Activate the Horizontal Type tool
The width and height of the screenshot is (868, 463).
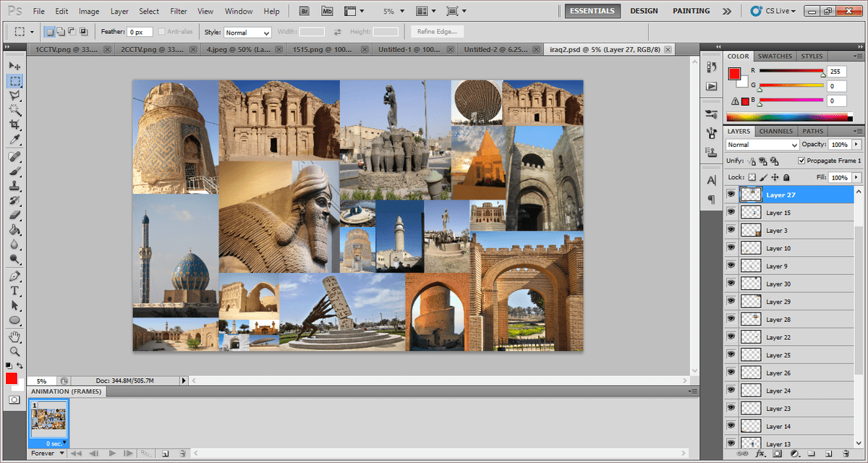click(14, 290)
